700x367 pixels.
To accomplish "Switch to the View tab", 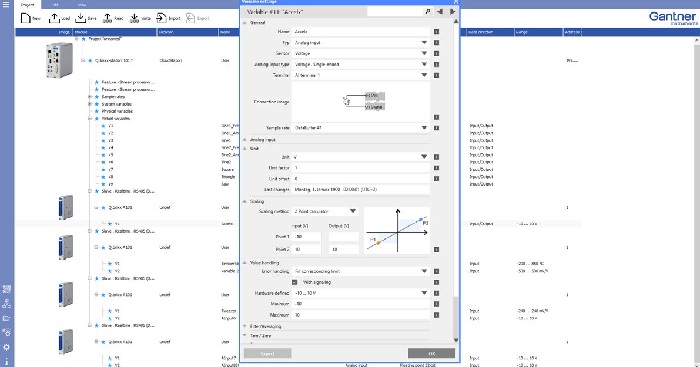I will pos(82,4).
